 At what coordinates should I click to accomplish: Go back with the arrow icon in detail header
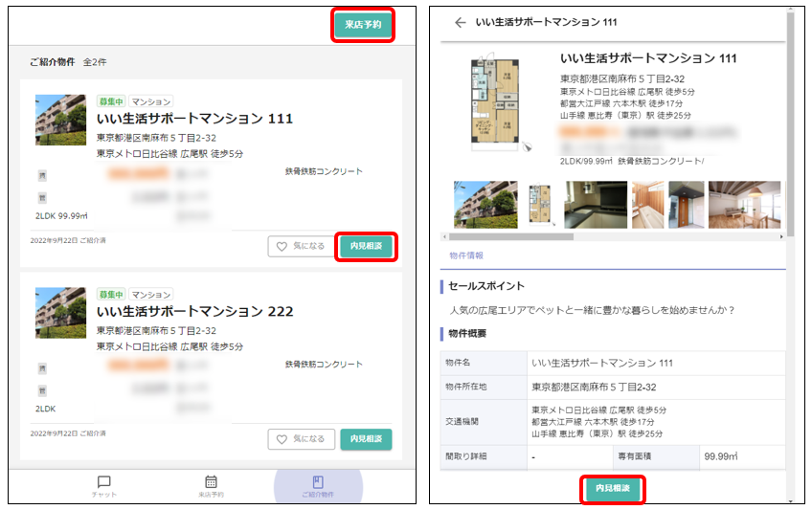pos(460,22)
